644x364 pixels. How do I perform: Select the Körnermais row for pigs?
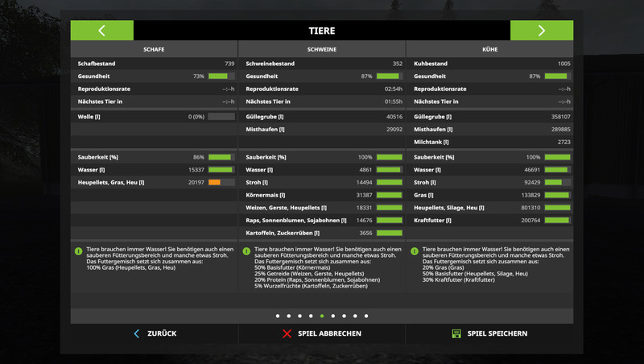click(x=322, y=195)
